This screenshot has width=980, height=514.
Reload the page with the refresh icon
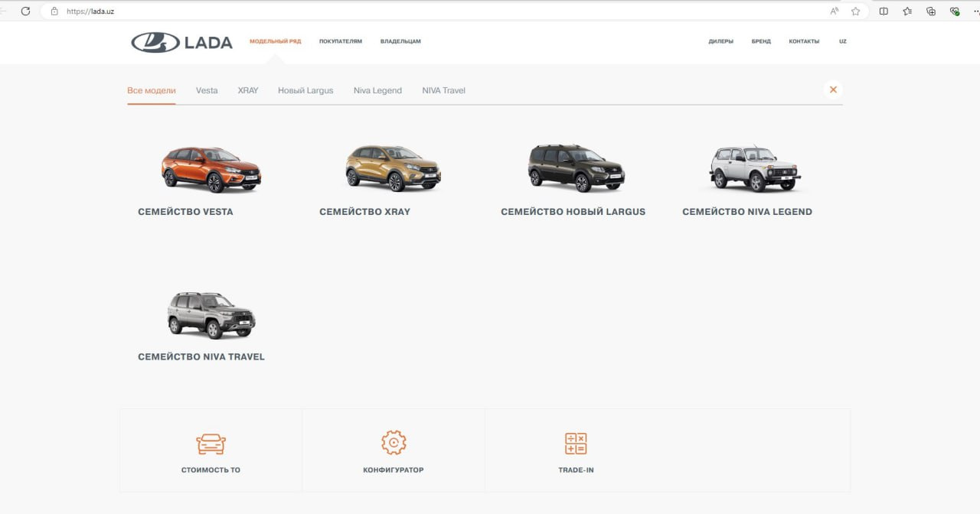click(x=25, y=11)
